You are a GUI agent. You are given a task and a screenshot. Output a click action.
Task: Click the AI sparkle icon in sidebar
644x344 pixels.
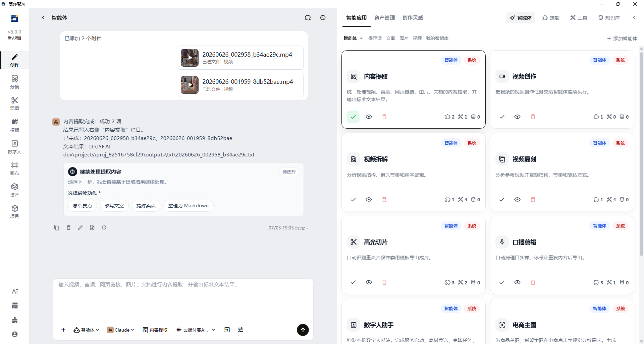point(15,291)
